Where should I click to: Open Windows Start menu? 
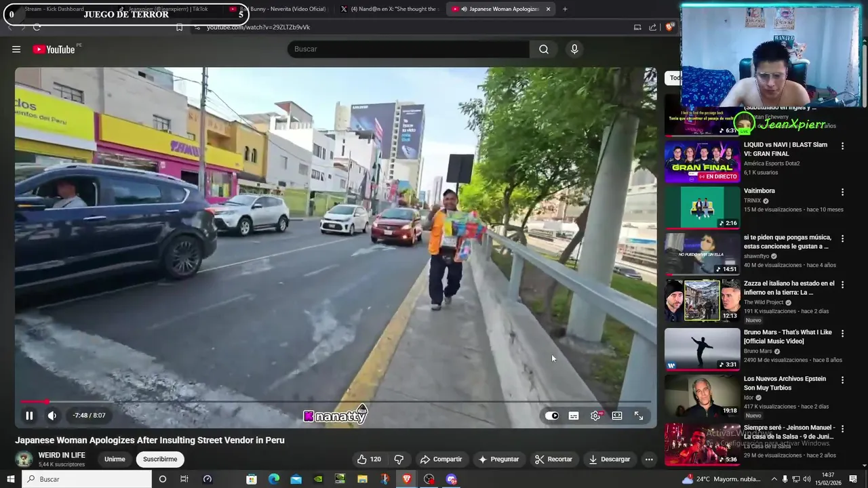tap(11, 479)
